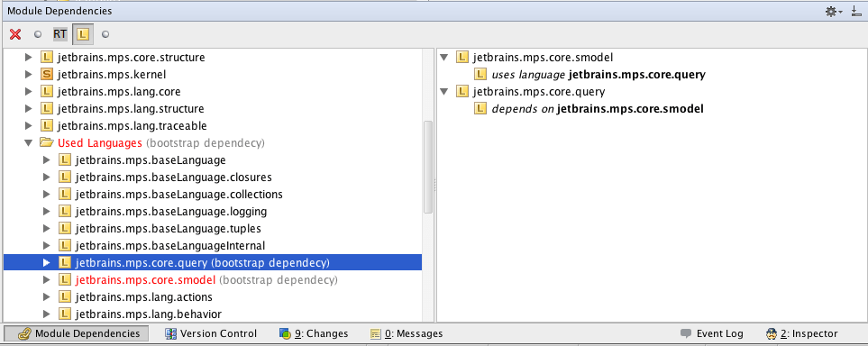Screen dimensions: 868x346
Task: Expand jetbrains.mps.lang.actions node
Action: click(x=47, y=296)
